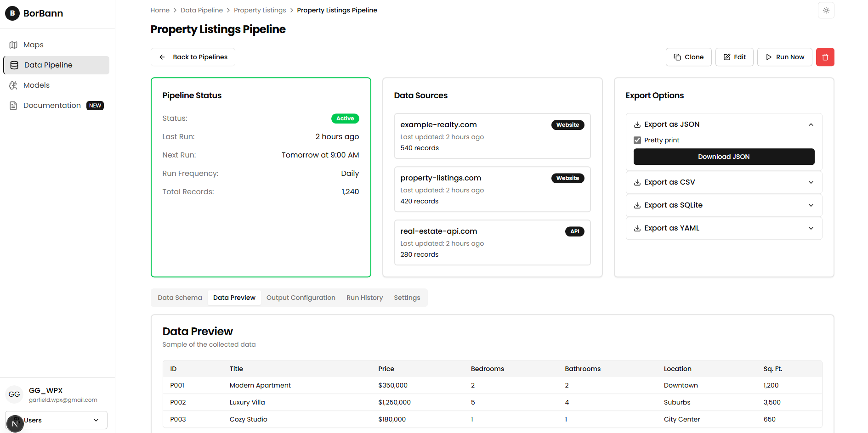This screenshot has width=868, height=433.
Task: Click the Clone pipeline button
Action: [x=688, y=57]
